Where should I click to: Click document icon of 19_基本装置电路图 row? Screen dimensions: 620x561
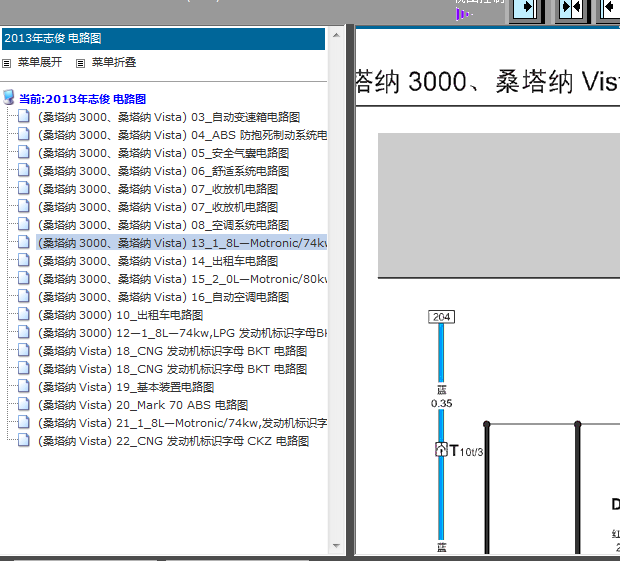tap(24, 386)
